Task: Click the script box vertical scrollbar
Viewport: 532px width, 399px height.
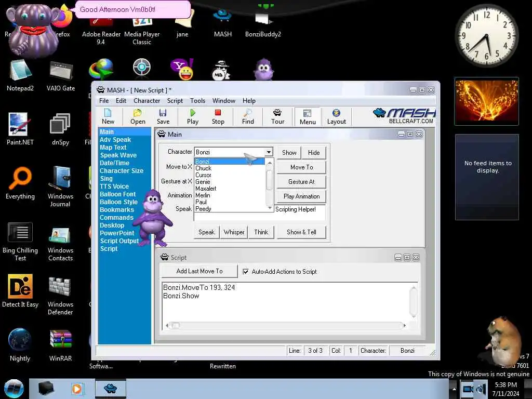Action: coord(413,302)
